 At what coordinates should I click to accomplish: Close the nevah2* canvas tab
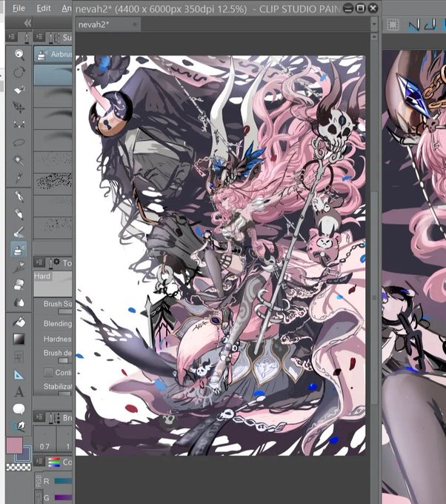[x=135, y=24]
